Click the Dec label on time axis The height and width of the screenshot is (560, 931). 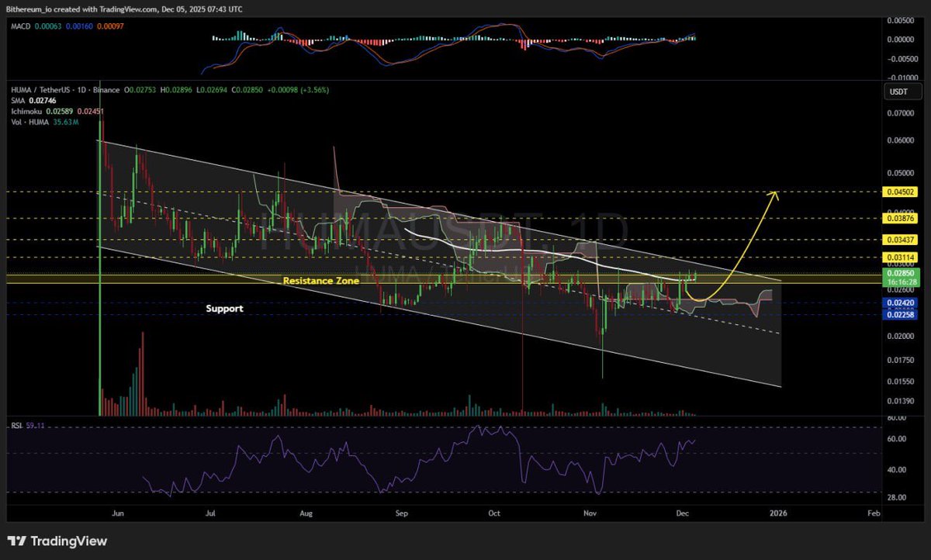pos(684,513)
